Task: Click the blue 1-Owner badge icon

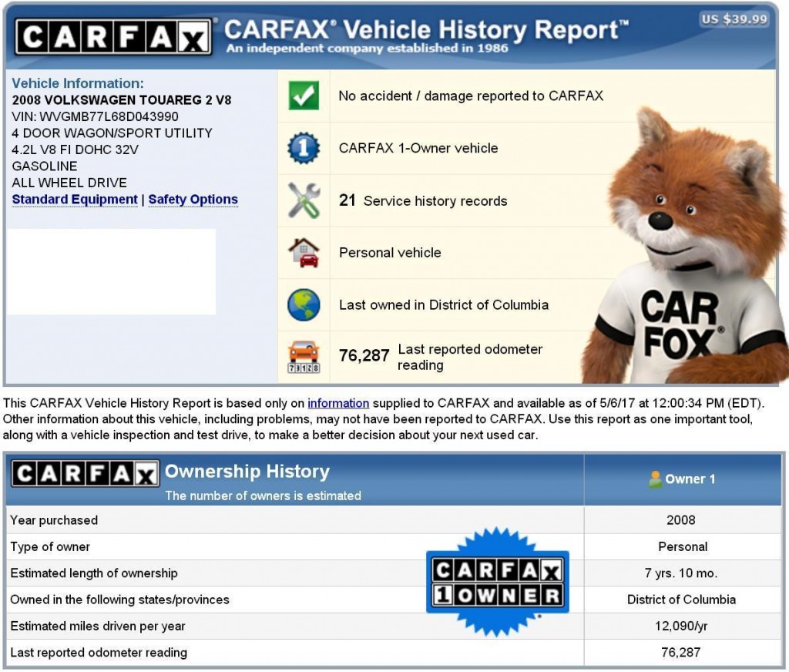Action: (304, 148)
